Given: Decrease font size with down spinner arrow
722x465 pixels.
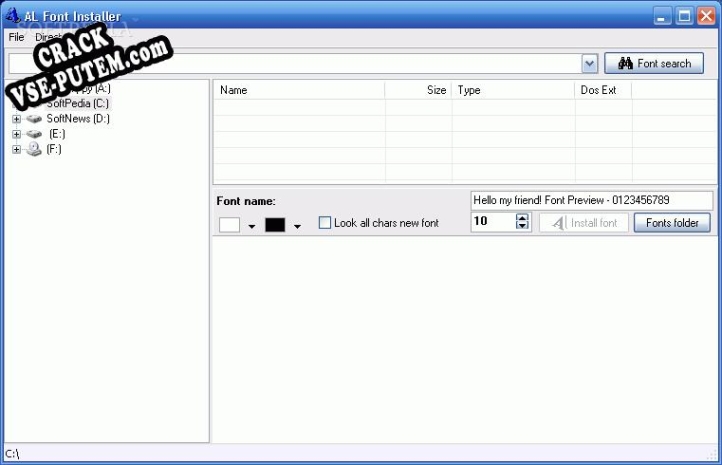Looking at the screenshot, I should [x=522, y=226].
